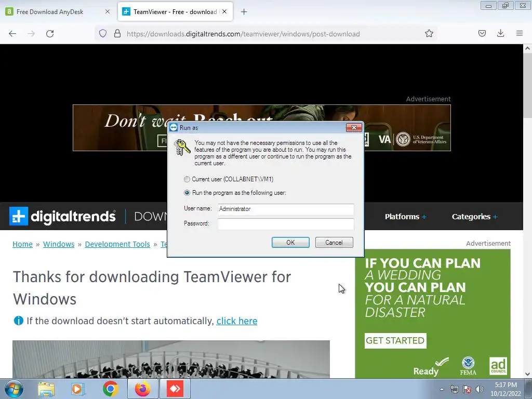
Task: Click the vertical scrollbar thumb
Action: [x=527, y=86]
